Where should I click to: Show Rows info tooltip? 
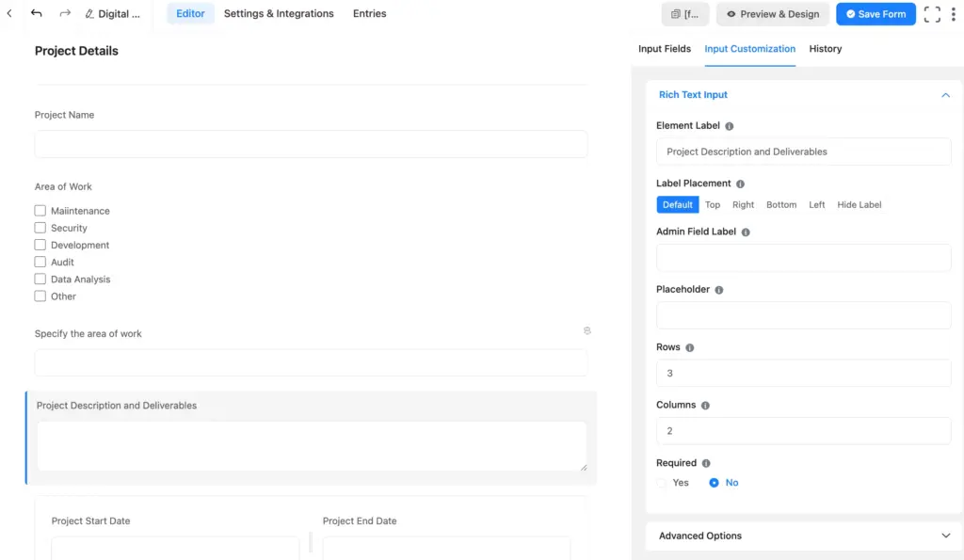tap(690, 348)
